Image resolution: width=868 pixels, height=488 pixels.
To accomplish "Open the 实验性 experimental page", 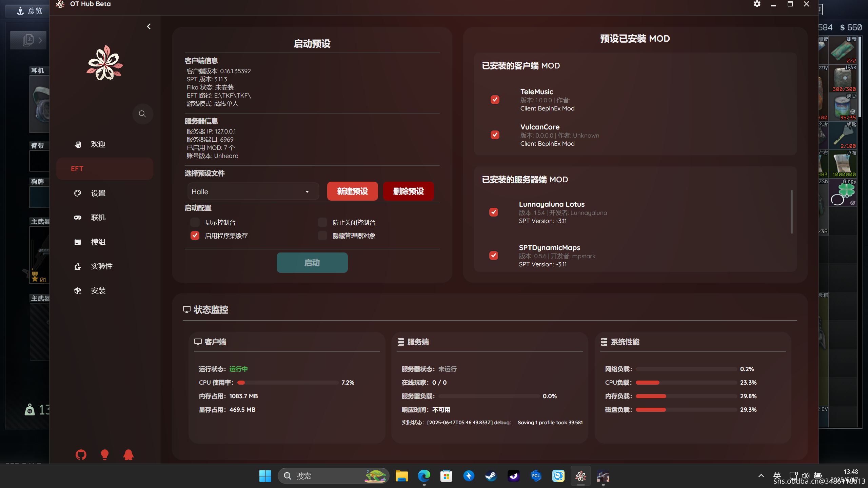I will pyautogui.click(x=104, y=266).
